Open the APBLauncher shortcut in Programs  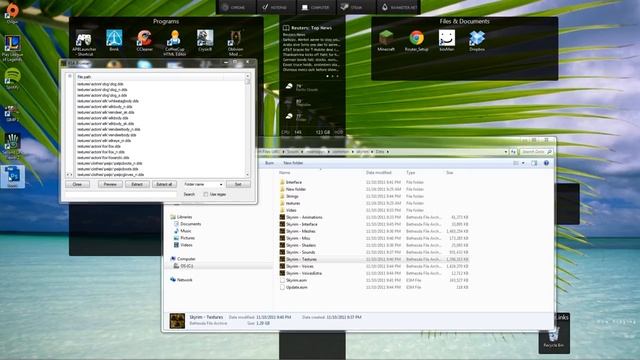coord(84,43)
